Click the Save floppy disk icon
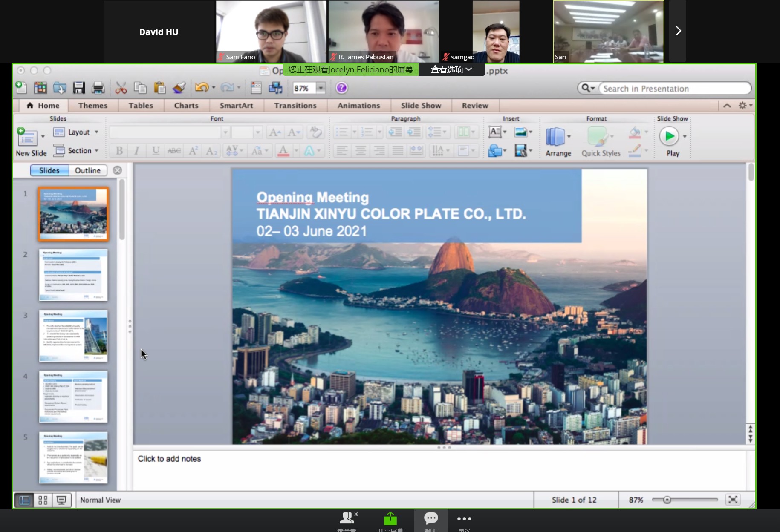 (x=79, y=88)
